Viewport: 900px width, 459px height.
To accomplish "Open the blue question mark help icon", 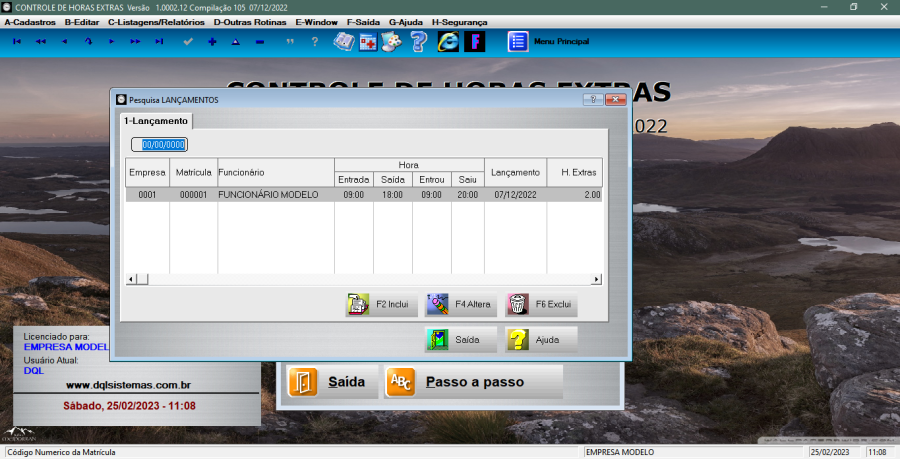I will (419, 41).
